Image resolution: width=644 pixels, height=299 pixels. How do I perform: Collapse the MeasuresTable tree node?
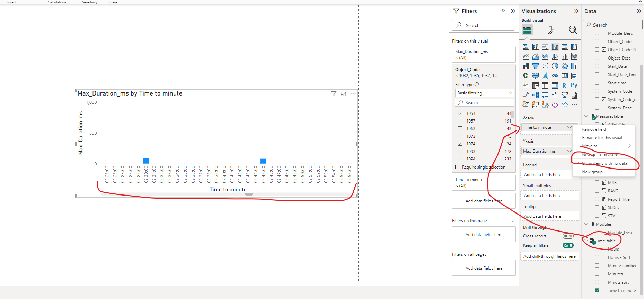586,116
